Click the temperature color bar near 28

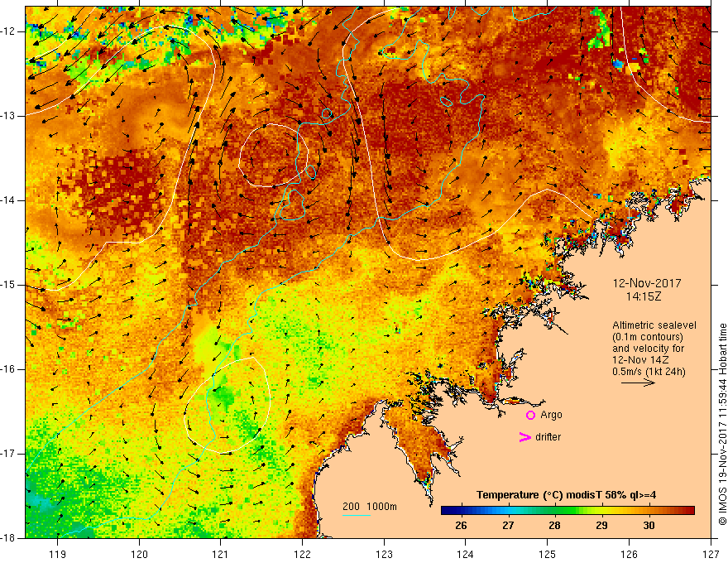(x=554, y=511)
